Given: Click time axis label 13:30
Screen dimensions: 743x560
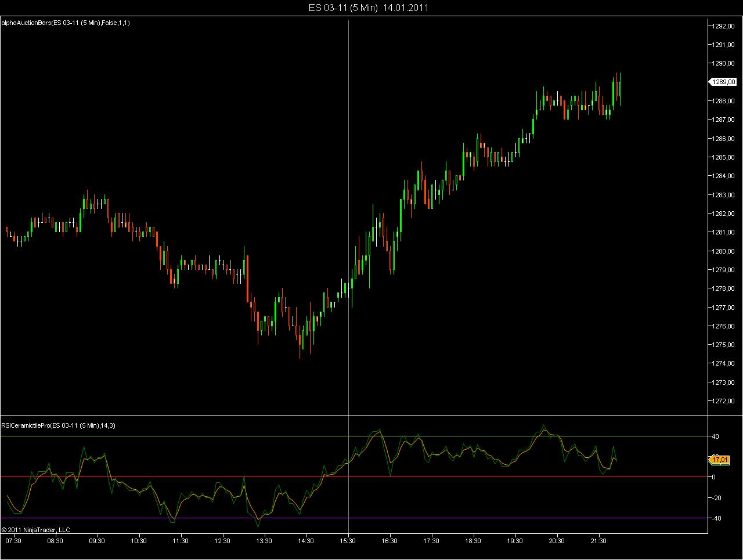Looking at the screenshot, I should point(264,541).
